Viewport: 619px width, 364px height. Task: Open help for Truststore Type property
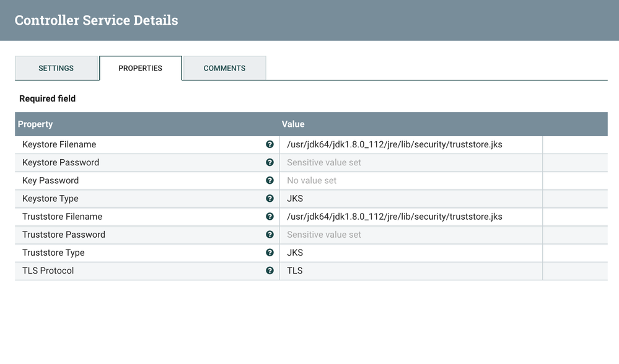pos(270,253)
